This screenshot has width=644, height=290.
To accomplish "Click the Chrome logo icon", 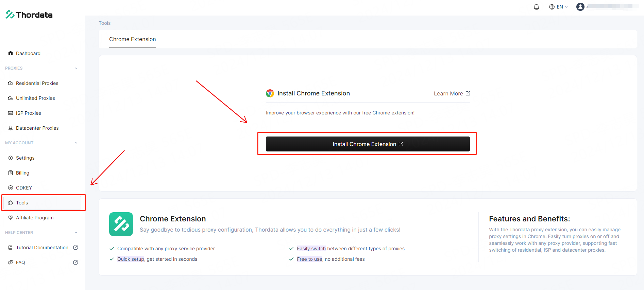I will [x=270, y=93].
